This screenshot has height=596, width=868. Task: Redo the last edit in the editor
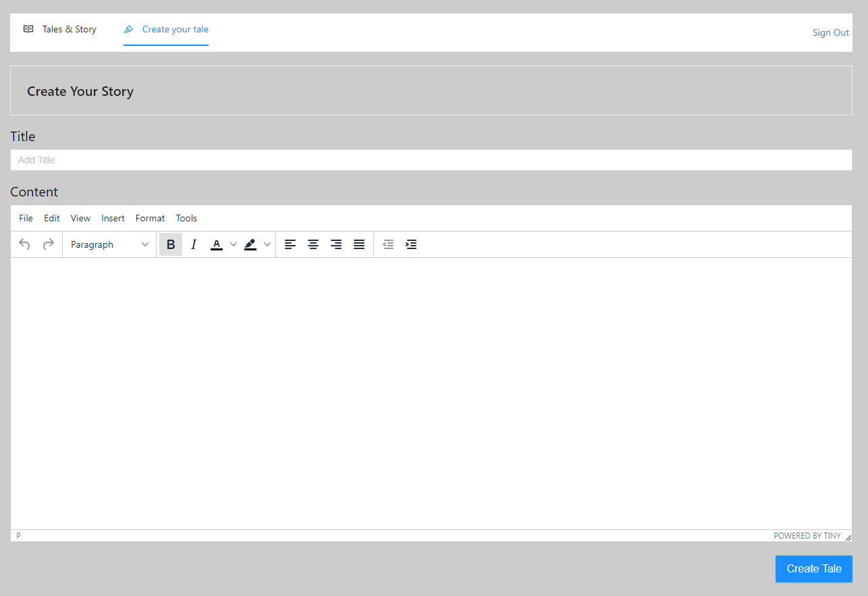pos(48,244)
